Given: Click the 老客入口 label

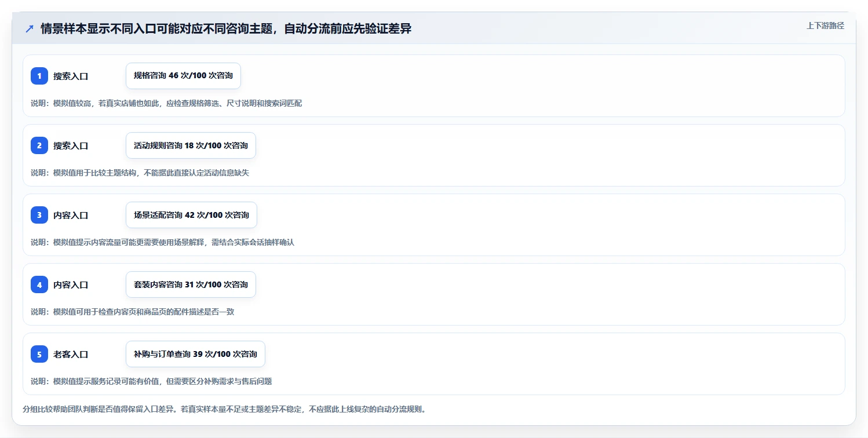Looking at the screenshot, I should 71,354.
